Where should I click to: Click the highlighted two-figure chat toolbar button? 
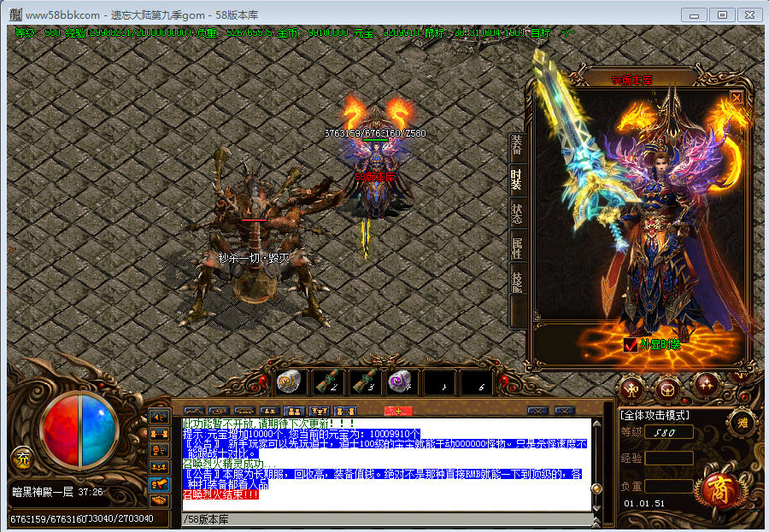click(294, 411)
